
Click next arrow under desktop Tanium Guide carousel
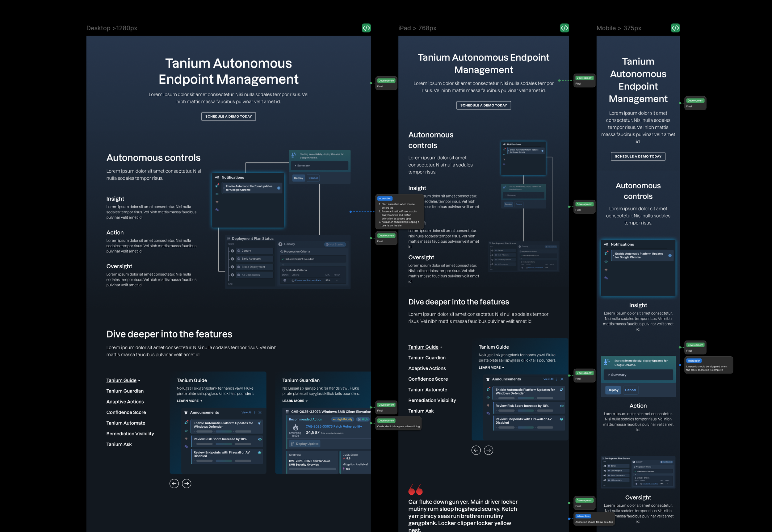(186, 483)
